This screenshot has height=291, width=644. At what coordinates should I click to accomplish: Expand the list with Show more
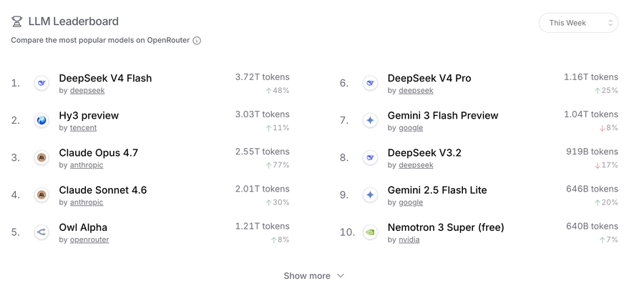pyautogui.click(x=314, y=276)
